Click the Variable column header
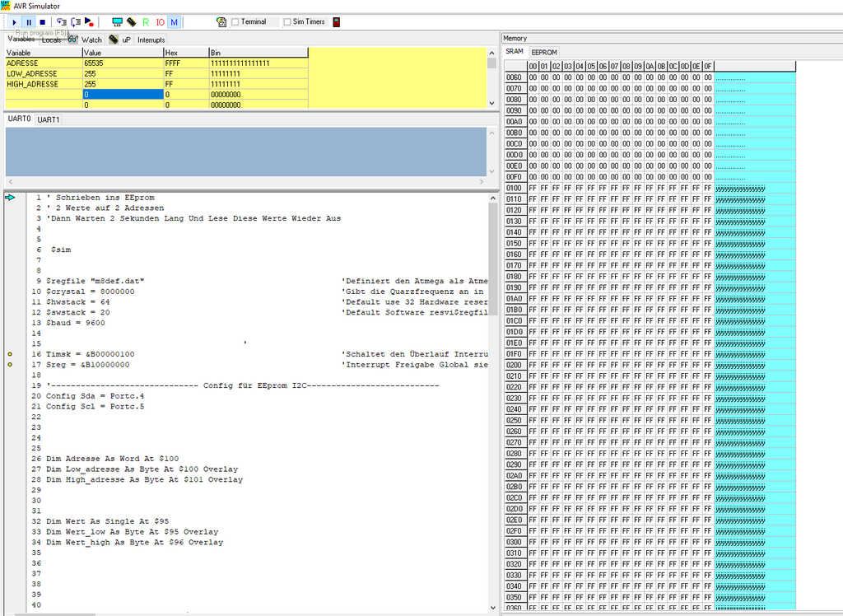This screenshot has height=616, width=843. pos(44,53)
